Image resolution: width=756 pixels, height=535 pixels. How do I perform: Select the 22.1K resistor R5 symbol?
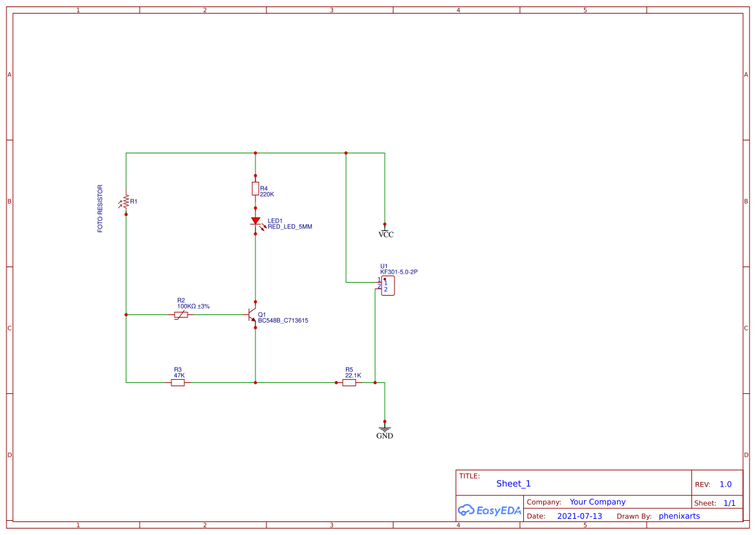(349, 382)
